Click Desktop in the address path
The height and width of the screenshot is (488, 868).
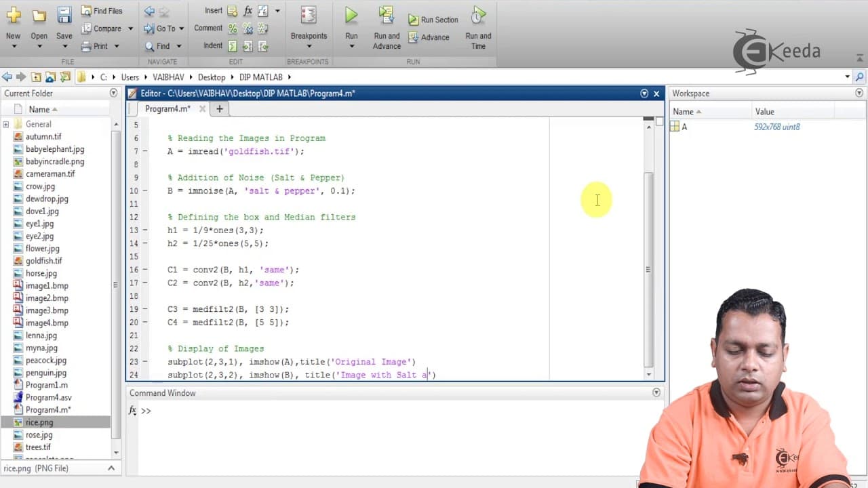click(x=212, y=77)
